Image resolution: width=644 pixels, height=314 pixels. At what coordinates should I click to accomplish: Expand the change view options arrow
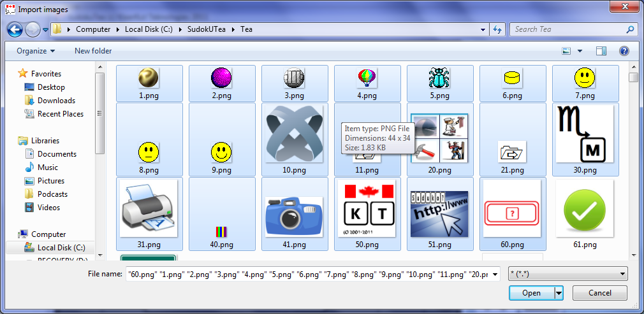point(580,51)
